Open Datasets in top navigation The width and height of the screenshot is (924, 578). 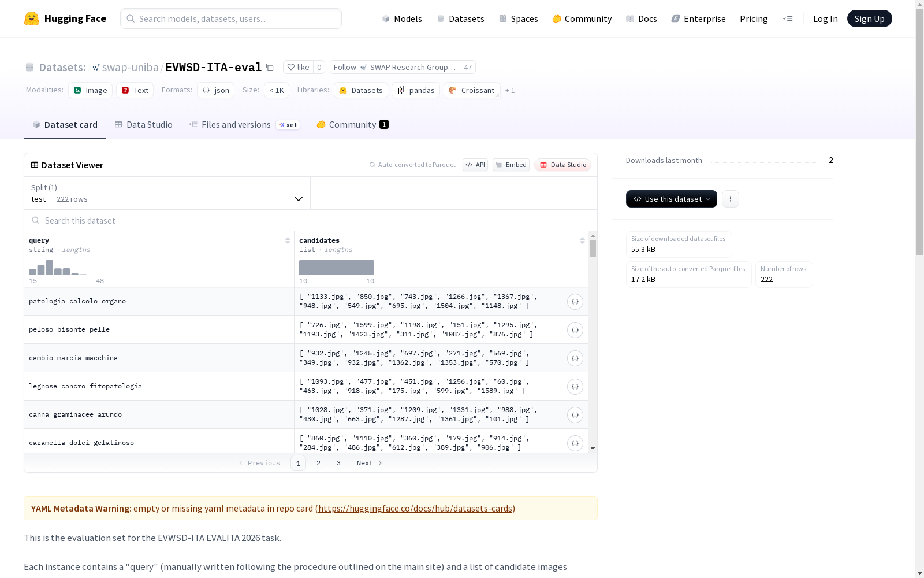click(x=460, y=18)
